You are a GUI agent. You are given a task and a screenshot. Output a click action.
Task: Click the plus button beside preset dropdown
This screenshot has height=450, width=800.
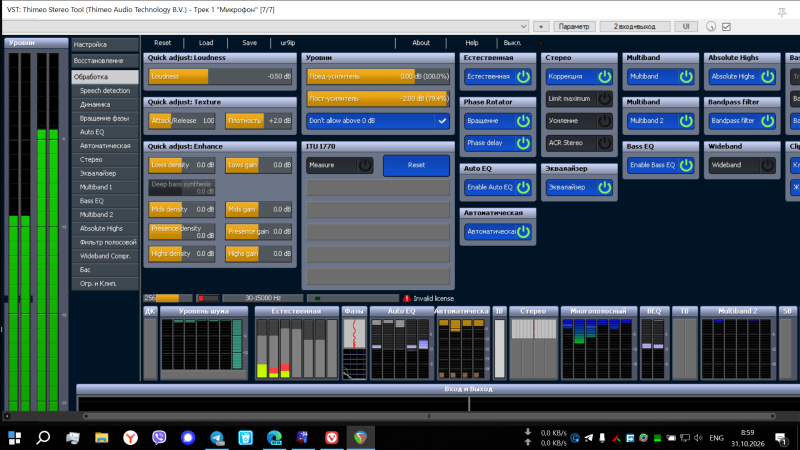point(541,27)
